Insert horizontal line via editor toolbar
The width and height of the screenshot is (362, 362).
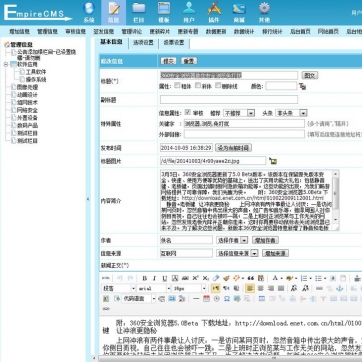click(x=196, y=299)
